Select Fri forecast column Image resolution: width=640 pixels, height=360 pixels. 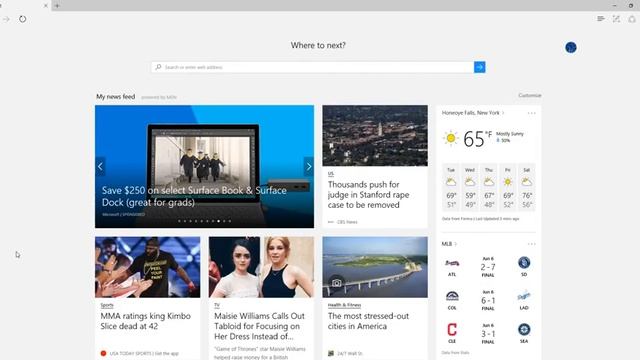508,187
